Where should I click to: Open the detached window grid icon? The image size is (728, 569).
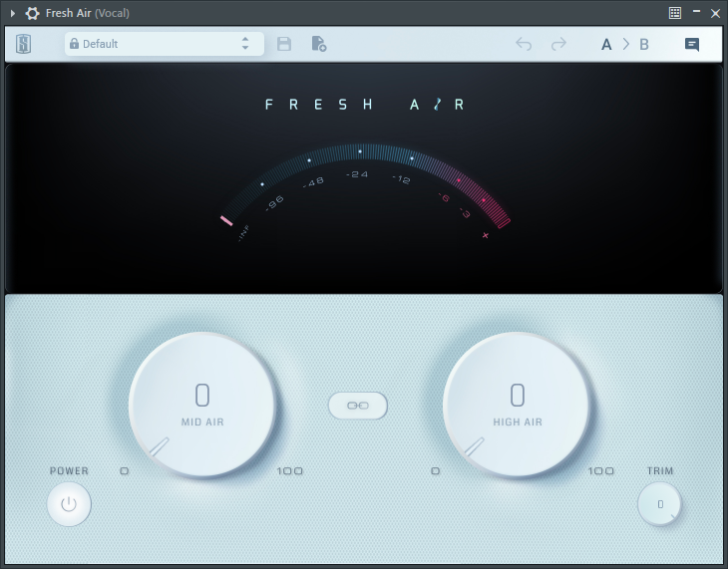click(675, 13)
